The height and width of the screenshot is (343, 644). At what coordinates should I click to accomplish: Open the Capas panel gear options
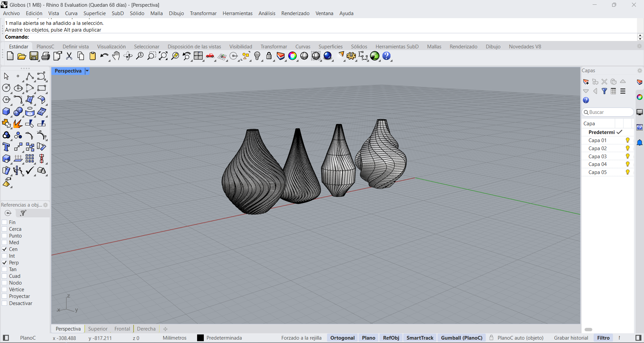click(639, 71)
